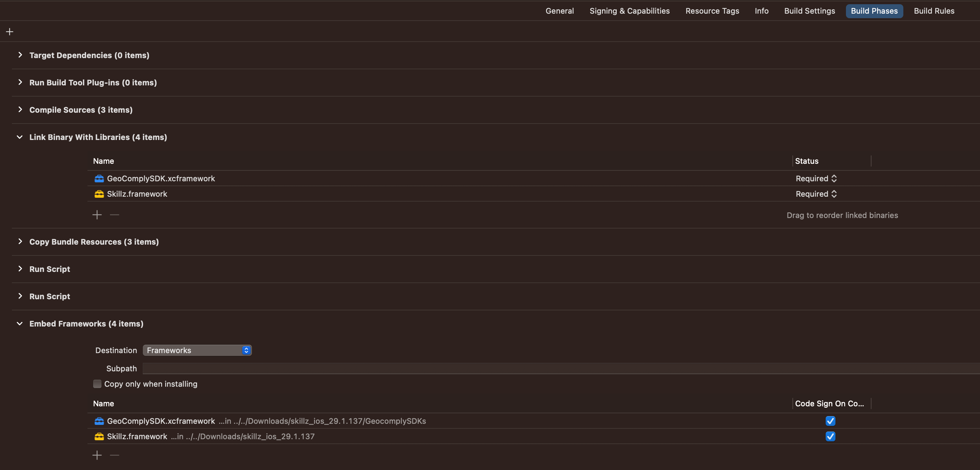Expand the Compile Sources section

20,110
